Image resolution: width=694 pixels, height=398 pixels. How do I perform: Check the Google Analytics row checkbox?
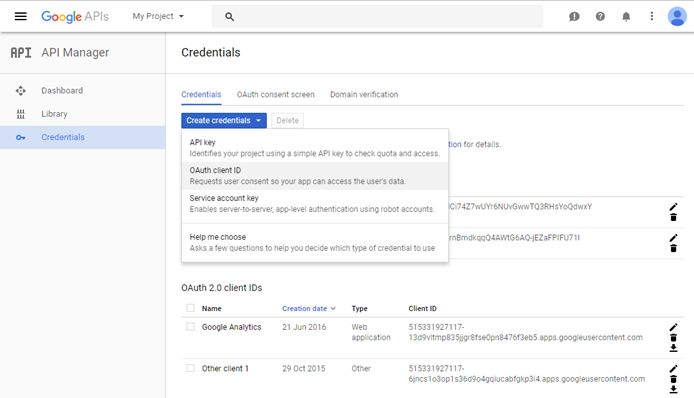click(190, 327)
